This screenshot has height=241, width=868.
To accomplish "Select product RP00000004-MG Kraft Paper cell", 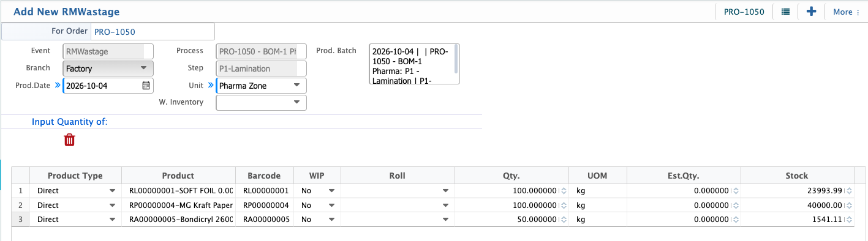I will coord(178,205).
